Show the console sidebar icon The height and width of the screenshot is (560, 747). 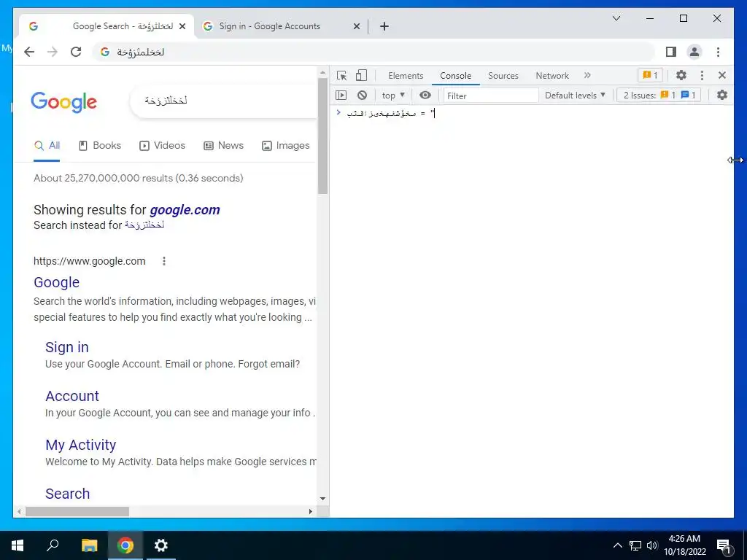click(x=341, y=96)
